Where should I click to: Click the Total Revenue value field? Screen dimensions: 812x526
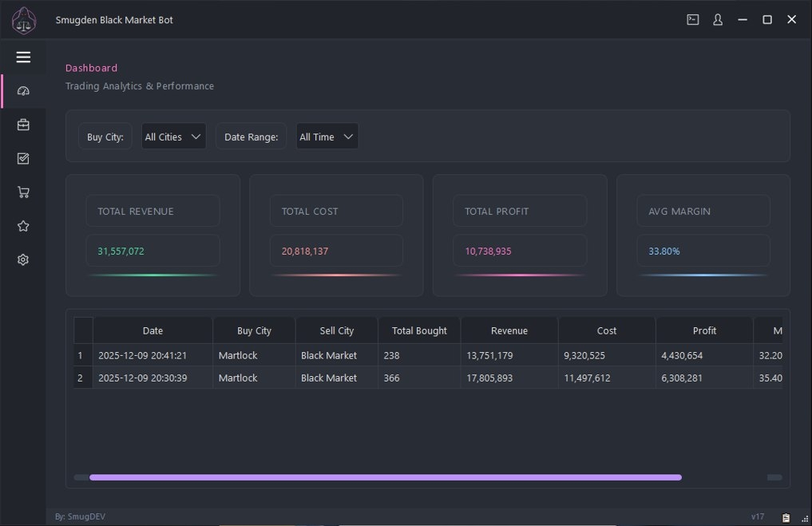coord(152,251)
